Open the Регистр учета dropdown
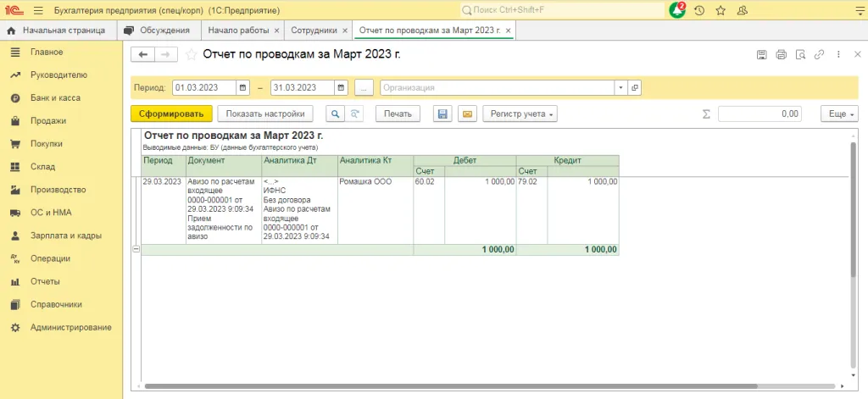 click(x=520, y=114)
